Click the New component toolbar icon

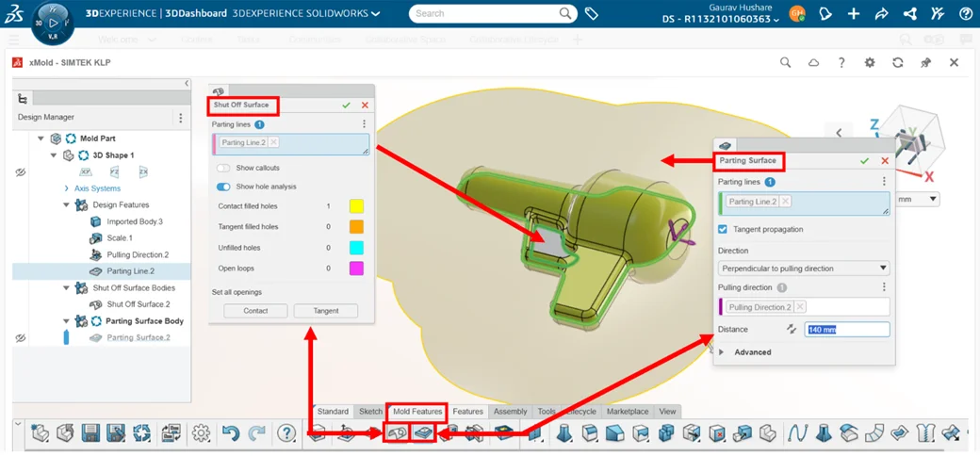[40, 432]
